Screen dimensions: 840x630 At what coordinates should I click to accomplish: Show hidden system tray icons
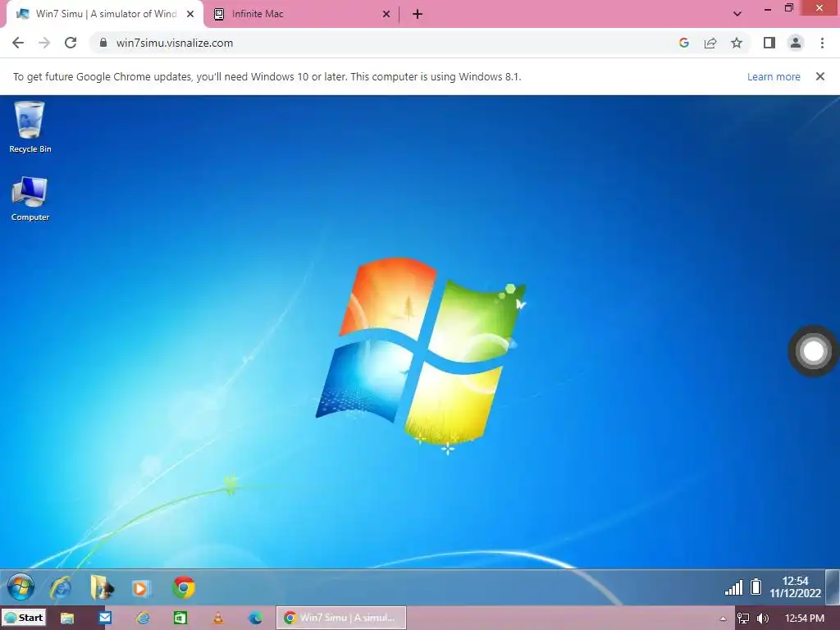pyautogui.click(x=723, y=619)
